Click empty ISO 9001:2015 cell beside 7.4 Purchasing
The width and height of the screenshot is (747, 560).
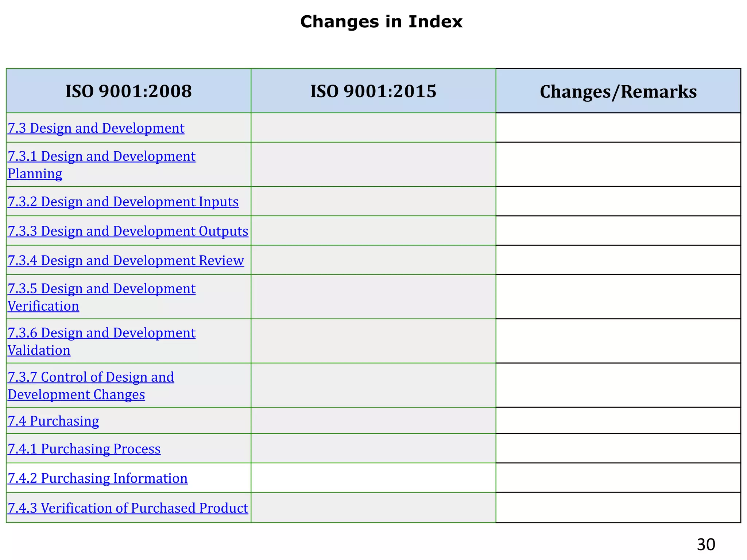pos(373,420)
